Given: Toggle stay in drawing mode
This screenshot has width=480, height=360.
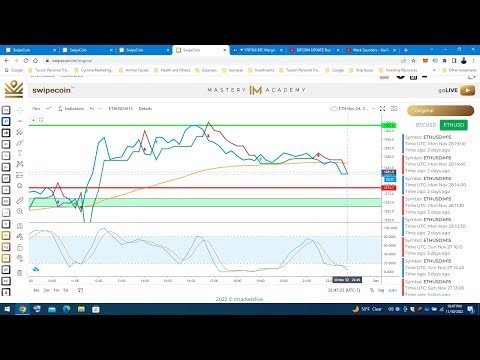Looking at the screenshot, I should tap(20, 237).
